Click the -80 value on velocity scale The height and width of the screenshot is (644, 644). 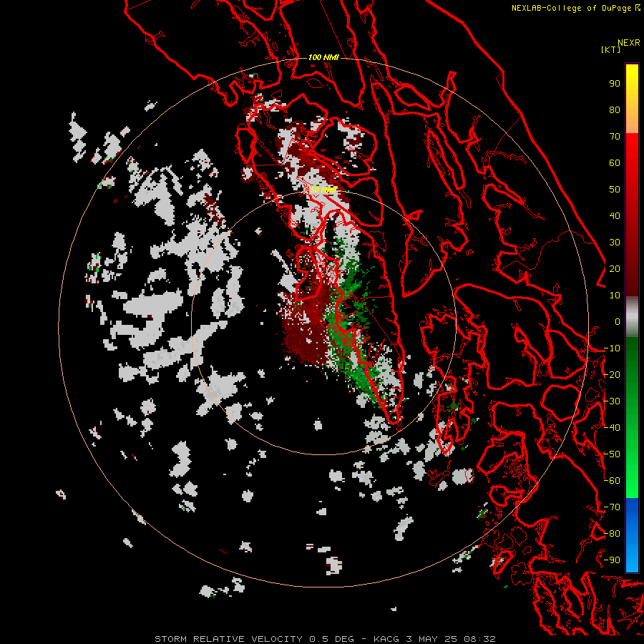tap(612, 534)
